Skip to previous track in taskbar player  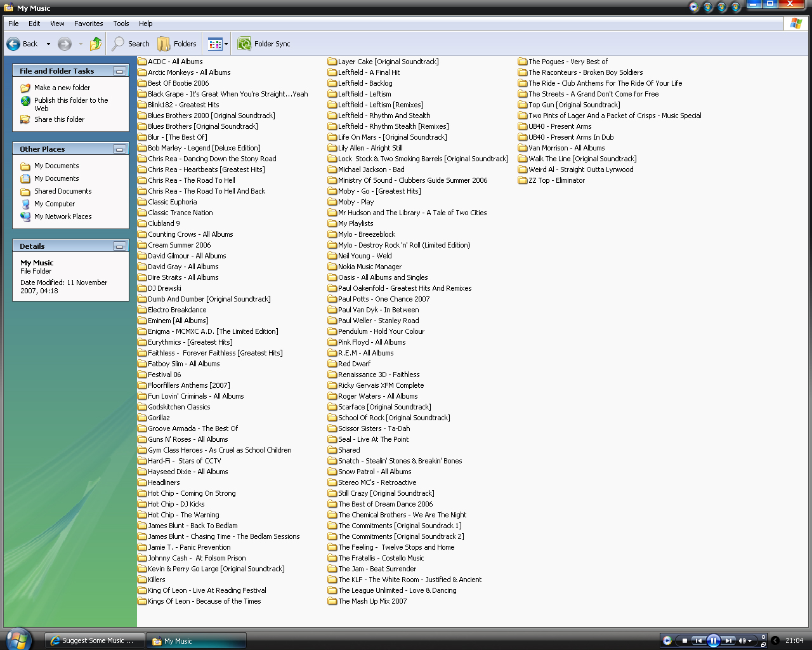click(698, 640)
